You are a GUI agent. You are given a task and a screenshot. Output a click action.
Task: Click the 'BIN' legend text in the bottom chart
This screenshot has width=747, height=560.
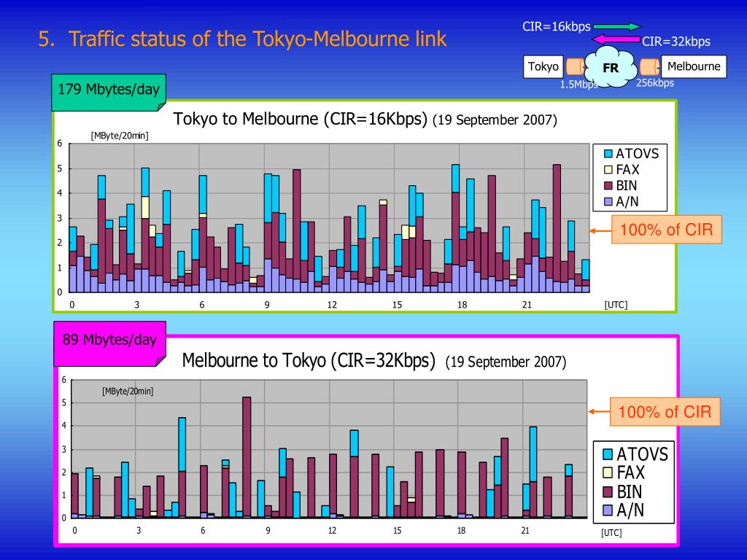630,491
